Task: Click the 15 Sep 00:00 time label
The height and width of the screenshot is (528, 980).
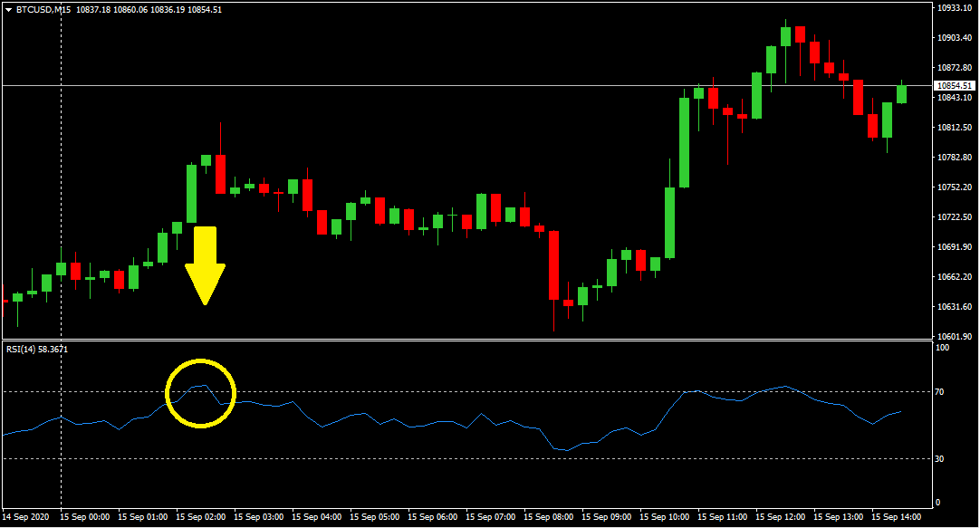Action: coord(85,517)
